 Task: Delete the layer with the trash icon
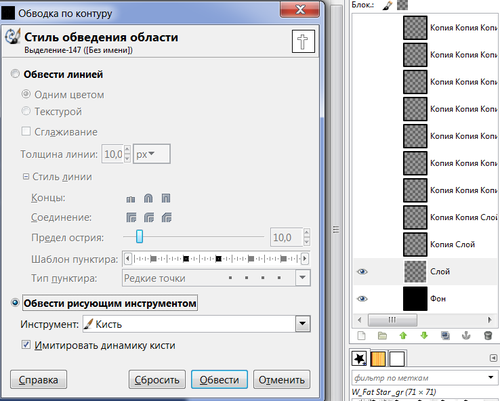pos(488,335)
